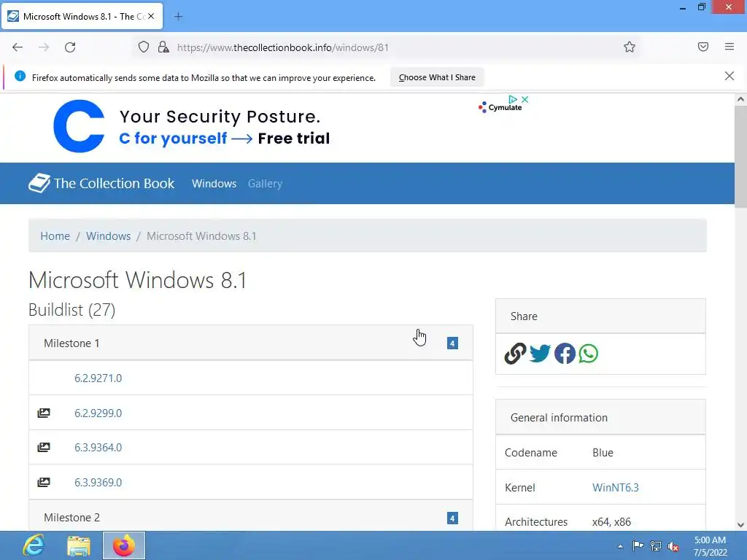
Task: Click the gallery icon next to 6.3.9369.0
Action: click(44, 482)
